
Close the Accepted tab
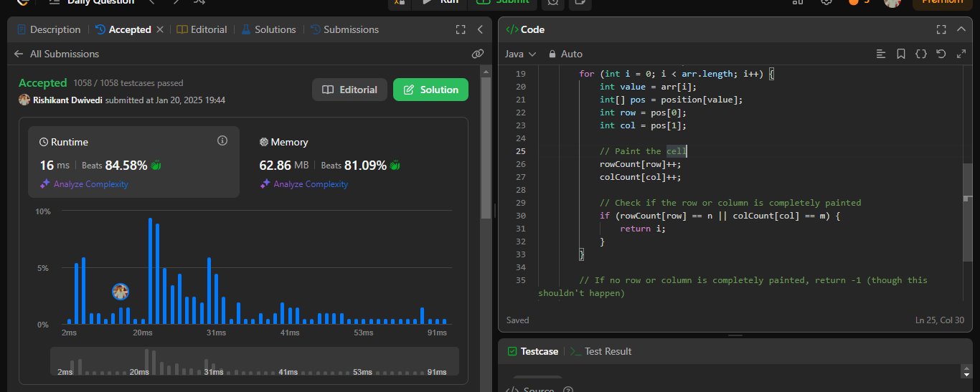[x=160, y=29]
